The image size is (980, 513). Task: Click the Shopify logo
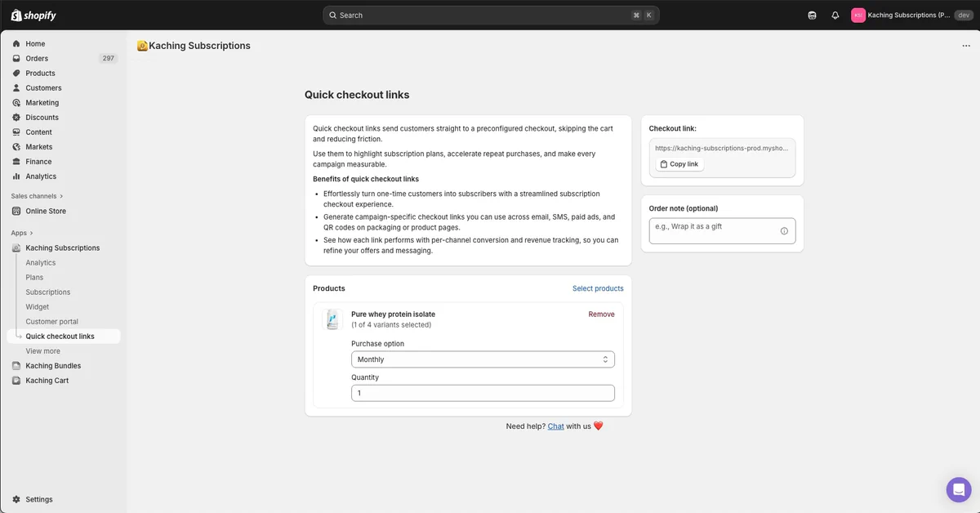coord(33,15)
